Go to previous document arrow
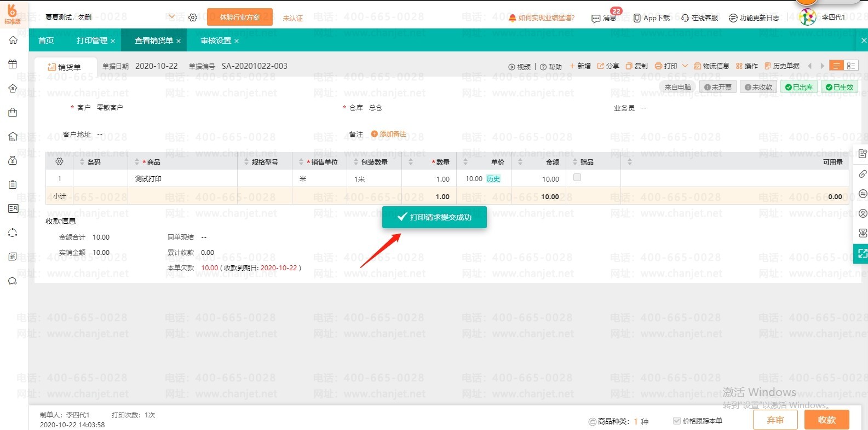The height and width of the screenshot is (430, 868). point(810,66)
